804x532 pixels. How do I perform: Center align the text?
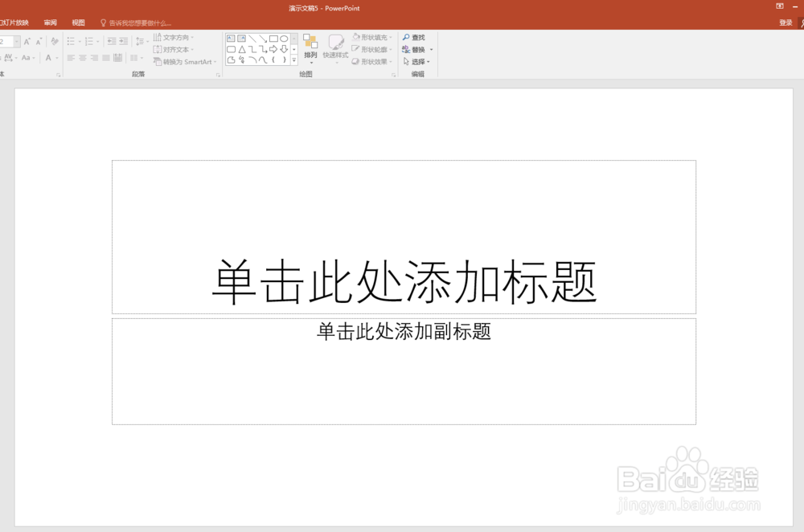pyautogui.click(x=83, y=58)
